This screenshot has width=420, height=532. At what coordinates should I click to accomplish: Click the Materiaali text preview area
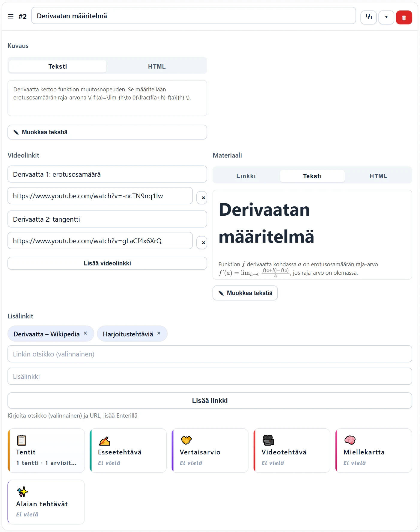312,235
